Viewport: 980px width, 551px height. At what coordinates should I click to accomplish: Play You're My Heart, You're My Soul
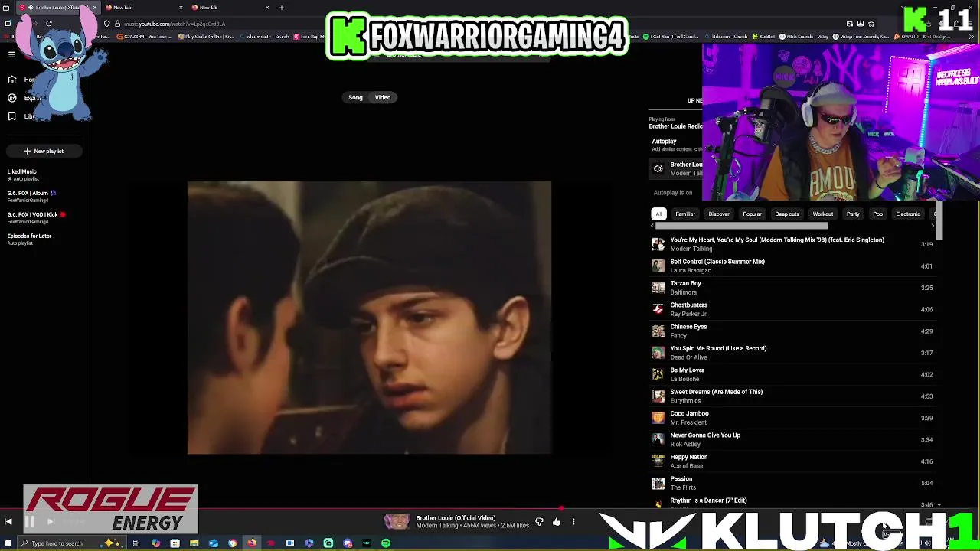[x=792, y=243]
